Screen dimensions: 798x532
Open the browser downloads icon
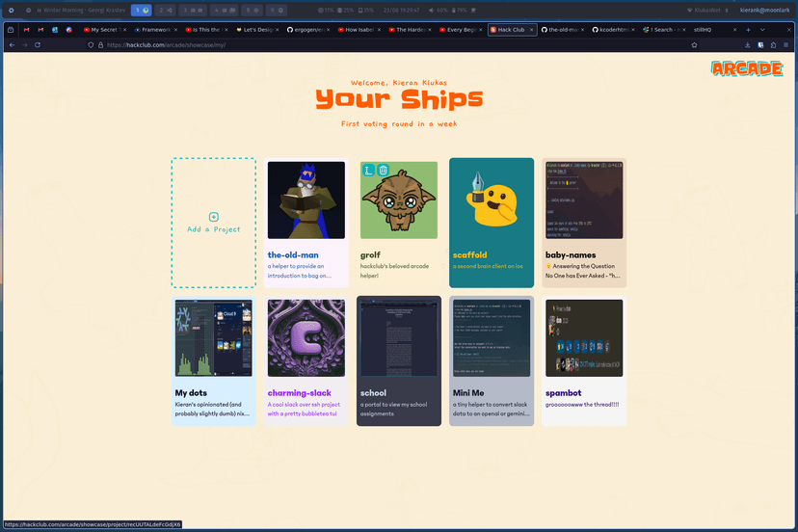747,44
